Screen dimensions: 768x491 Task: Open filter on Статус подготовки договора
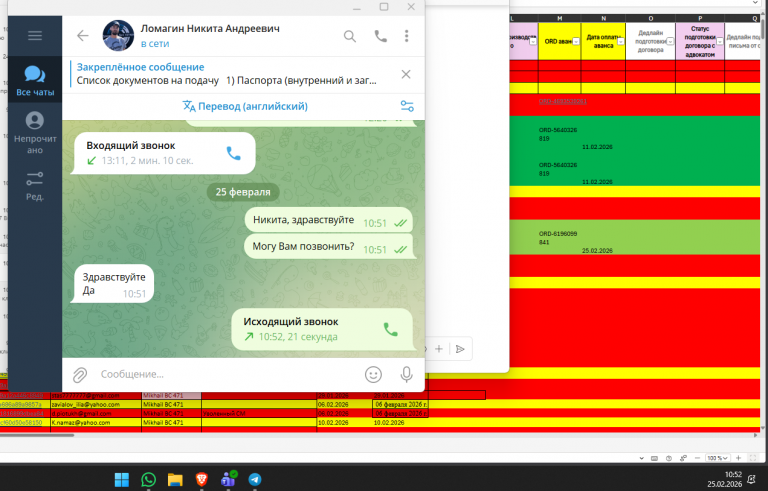[x=720, y=42]
